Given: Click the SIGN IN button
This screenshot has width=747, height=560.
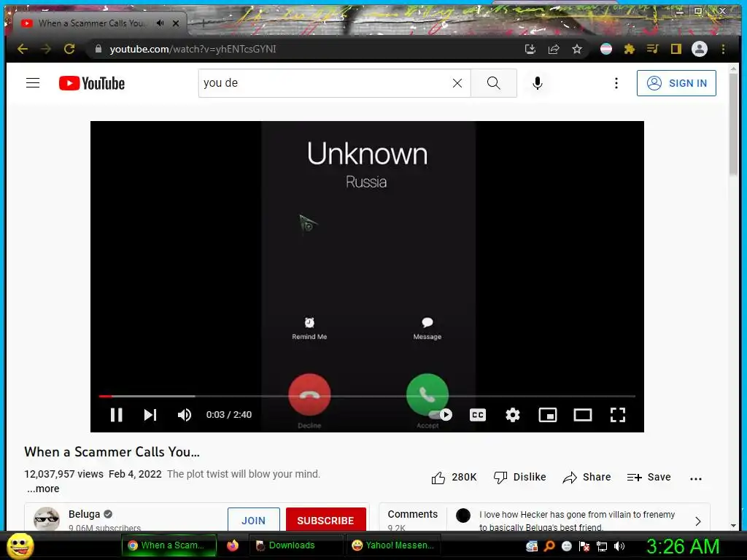Looking at the screenshot, I should (x=676, y=83).
